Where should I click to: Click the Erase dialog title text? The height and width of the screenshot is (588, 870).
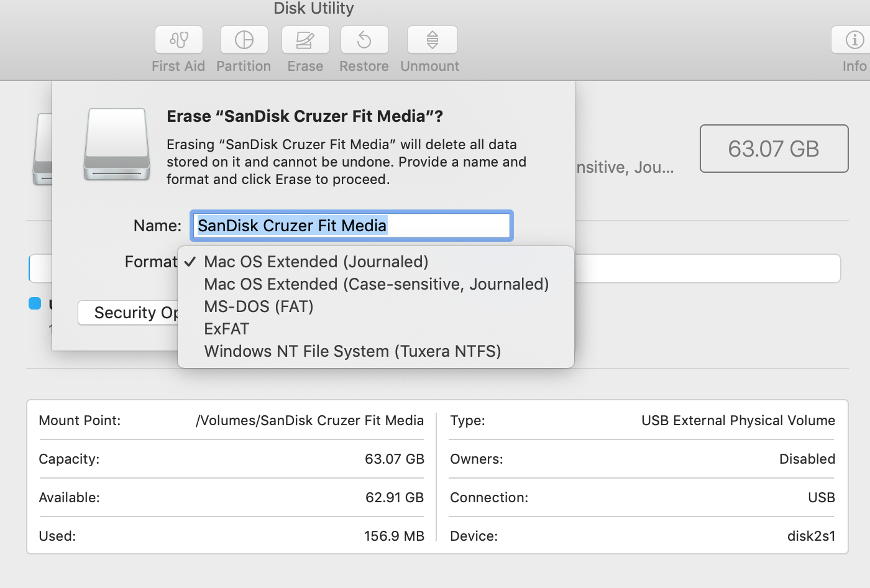pos(304,116)
